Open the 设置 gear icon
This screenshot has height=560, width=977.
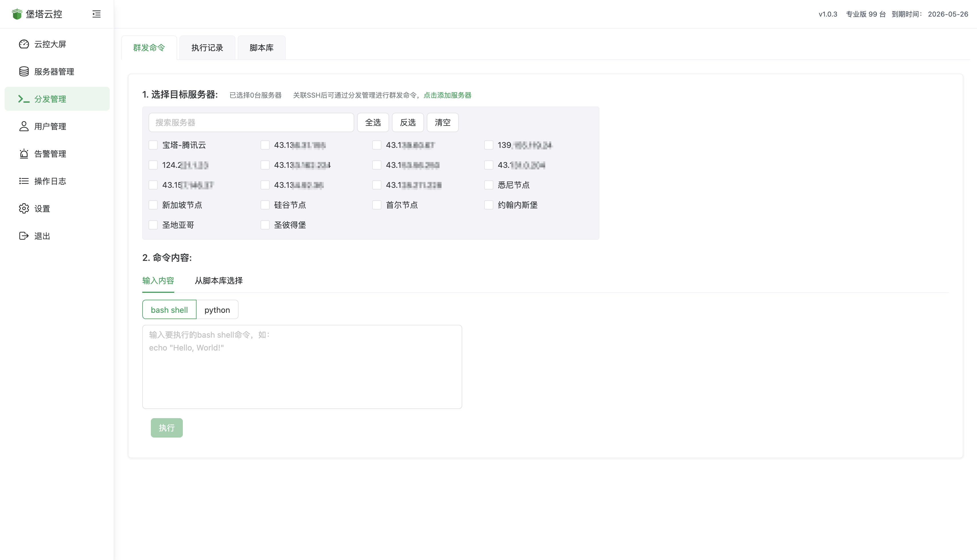point(24,208)
